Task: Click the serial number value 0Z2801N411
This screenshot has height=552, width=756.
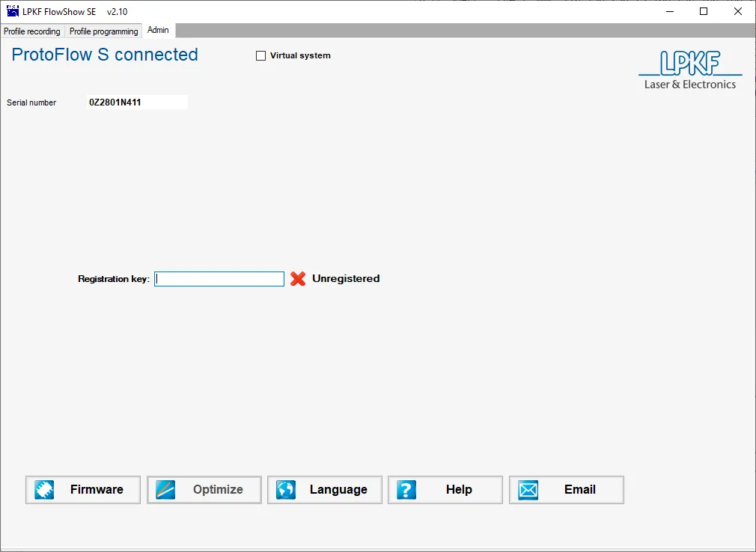Action: pos(115,102)
